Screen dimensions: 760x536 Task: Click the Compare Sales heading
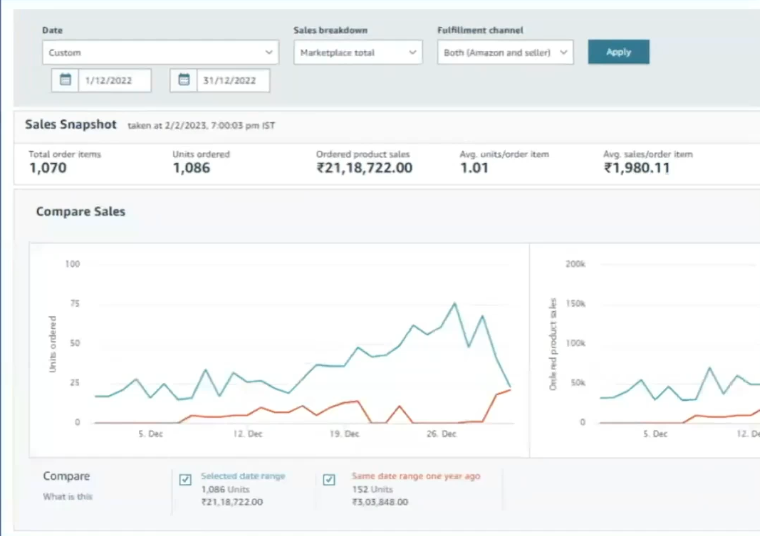click(80, 212)
